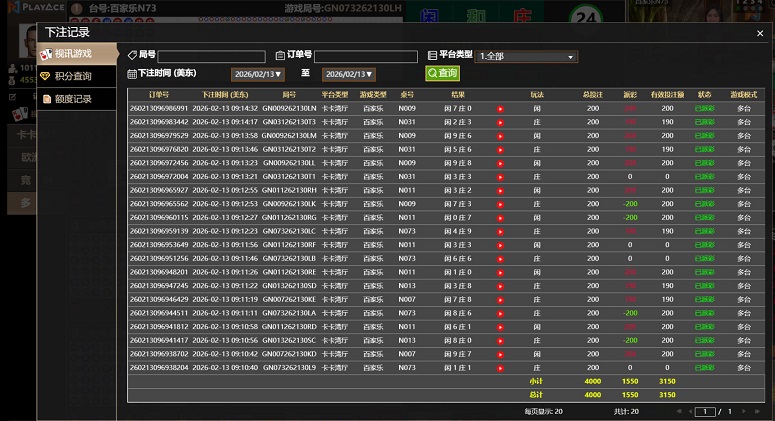The width and height of the screenshot is (775, 421).
Task: Click red play icon for result 闲2庄3 at 09:14:17
Action: (x=500, y=122)
